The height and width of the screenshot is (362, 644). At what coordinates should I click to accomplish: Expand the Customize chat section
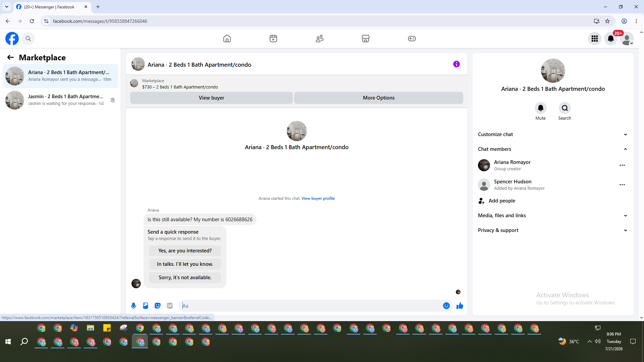pos(552,134)
